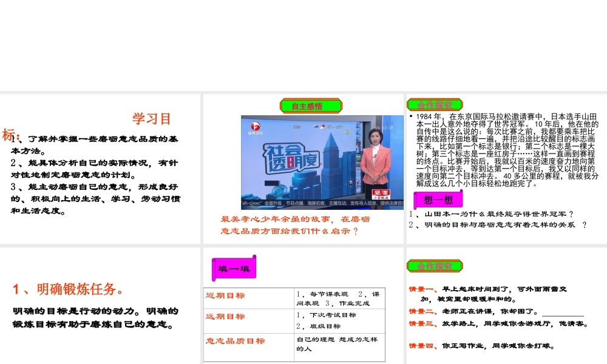Select the 情景四 line about playing ball
The image size is (607, 364).
tap(481, 346)
